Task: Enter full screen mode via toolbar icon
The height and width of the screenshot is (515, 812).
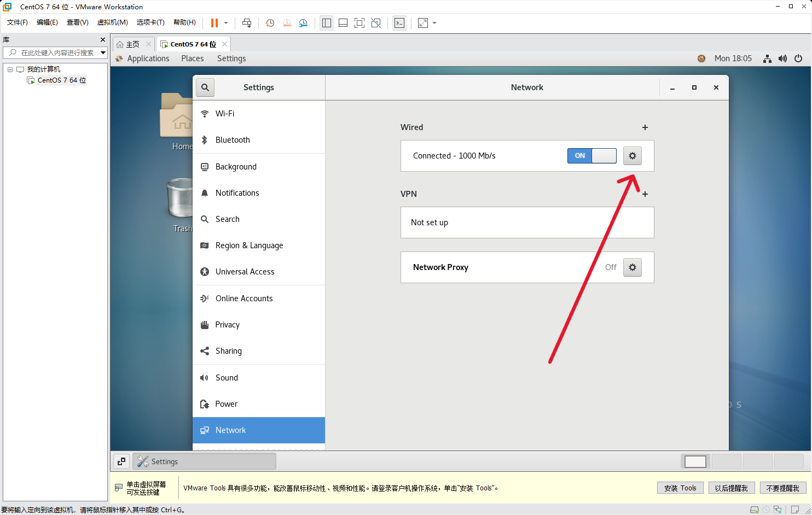Action: pos(359,23)
